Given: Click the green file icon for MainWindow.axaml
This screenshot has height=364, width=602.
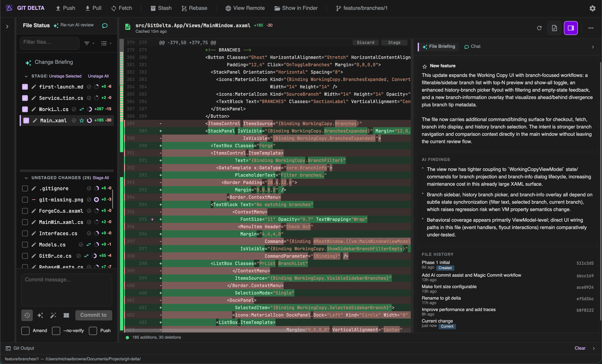Looking at the screenshot, I should [128, 27].
